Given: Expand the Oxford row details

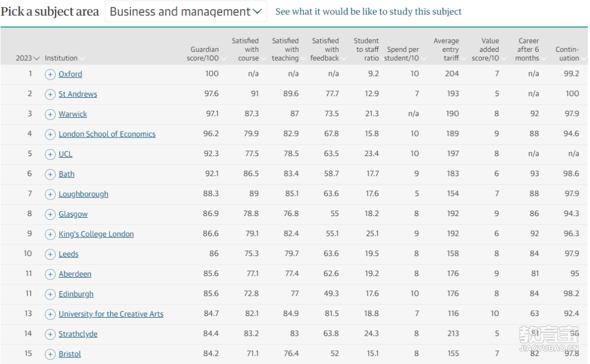Looking at the screenshot, I should pyautogui.click(x=50, y=74).
